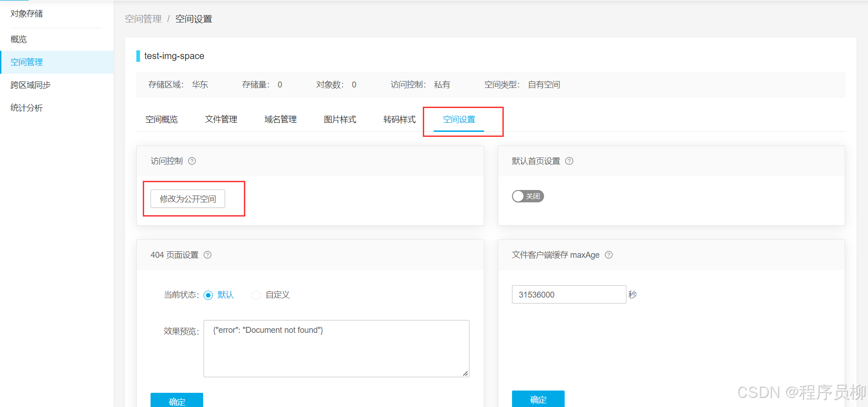Select 空间管理 in the sidebar

tap(57, 62)
